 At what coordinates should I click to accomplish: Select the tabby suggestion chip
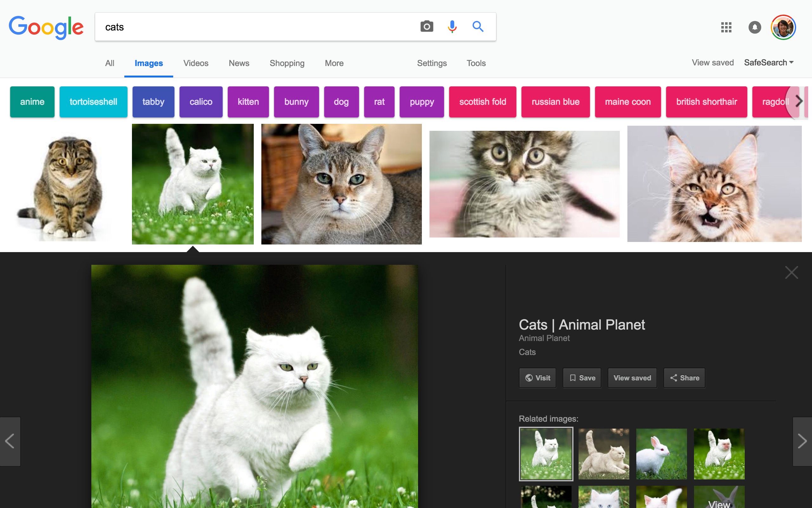153,102
